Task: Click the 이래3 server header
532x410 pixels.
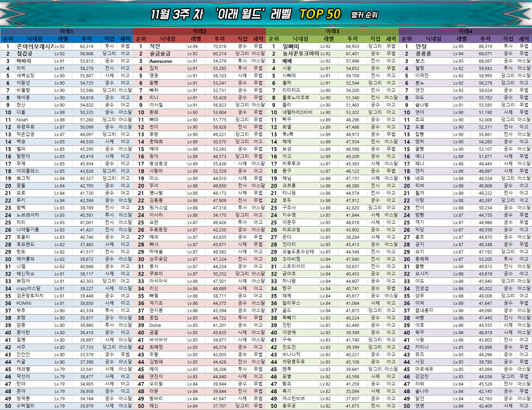Action: pos(332,31)
